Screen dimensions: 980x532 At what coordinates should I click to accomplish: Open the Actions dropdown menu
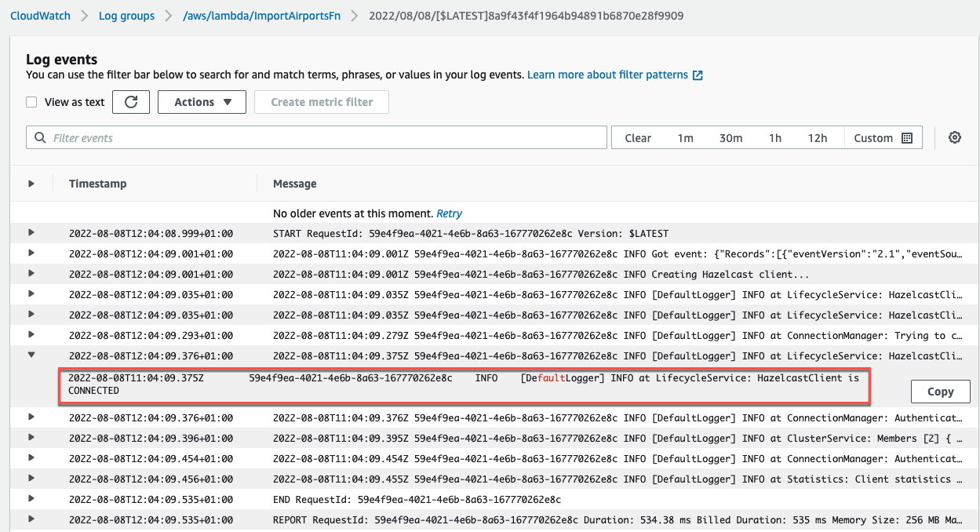tap(202, 101)
